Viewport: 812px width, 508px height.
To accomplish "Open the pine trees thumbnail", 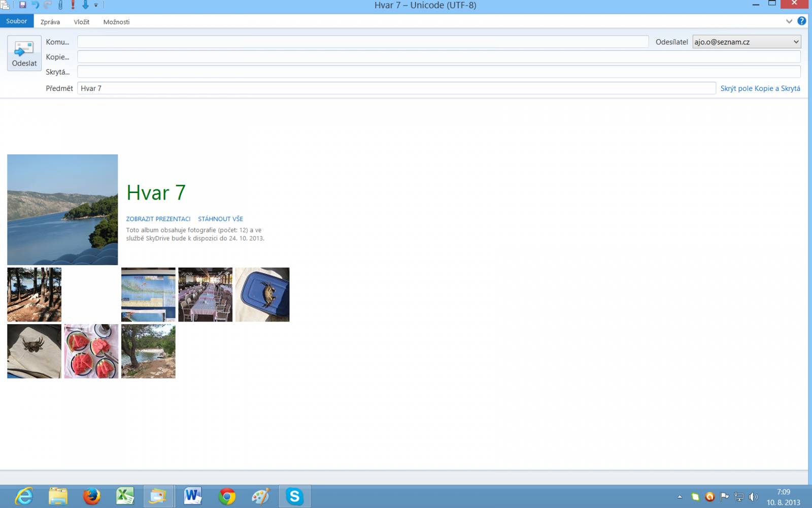I will 34,295.
